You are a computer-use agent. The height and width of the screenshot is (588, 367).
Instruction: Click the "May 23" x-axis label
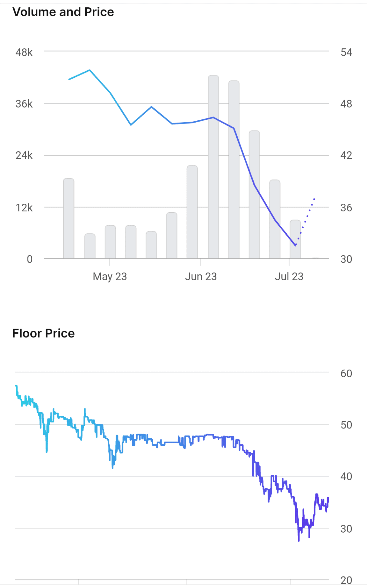point(110,276)
